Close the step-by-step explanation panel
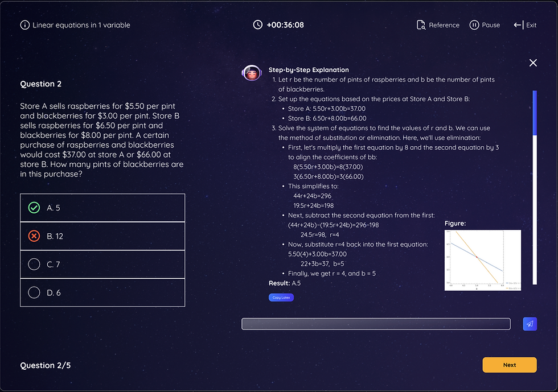Viewport: 558px width, 392px height. coord(533,63)
